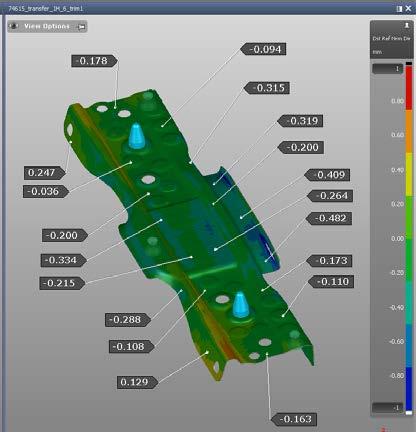Select the -0.409 deviation annotation
This screenshot has height=432, width=416.
(x=327, y=175)
